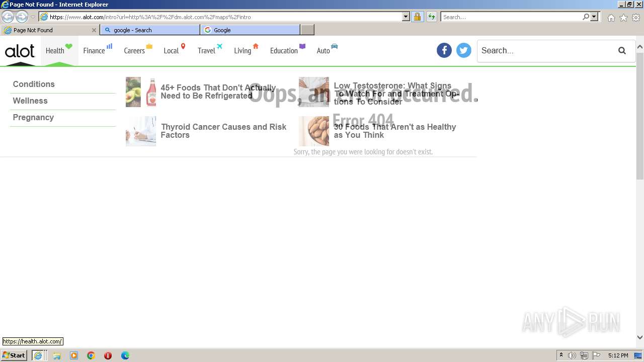Open the avocado and ketchup foods thumbnail
Viewport: 644px width, 362px height.
(141, 92)
